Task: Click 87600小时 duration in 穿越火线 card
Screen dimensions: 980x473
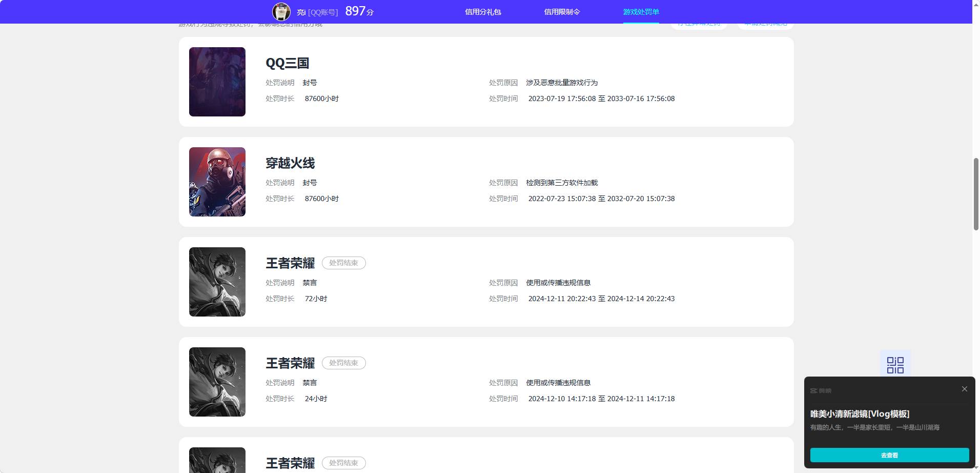Action: (x=321, y=199)
